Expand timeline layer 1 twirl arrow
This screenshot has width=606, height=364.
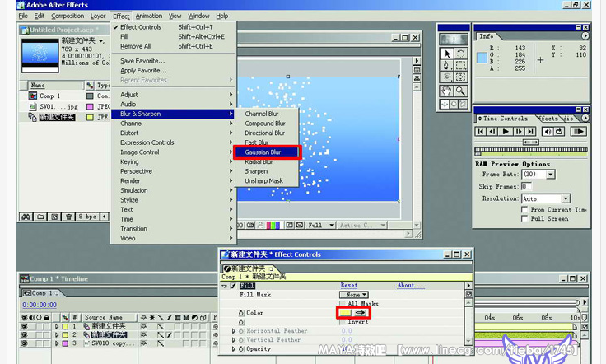click(57, 326)
